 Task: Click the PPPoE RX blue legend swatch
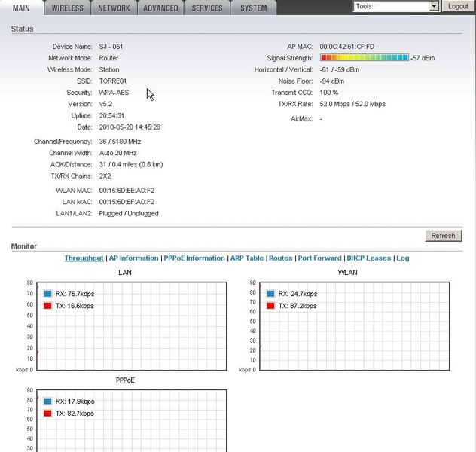pyautogui.click(x=47, y=401)
